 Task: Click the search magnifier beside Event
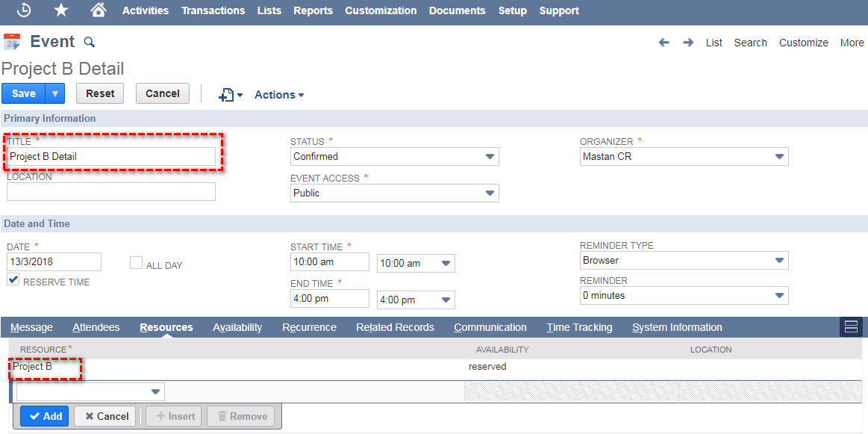click(x=89, y=43)
